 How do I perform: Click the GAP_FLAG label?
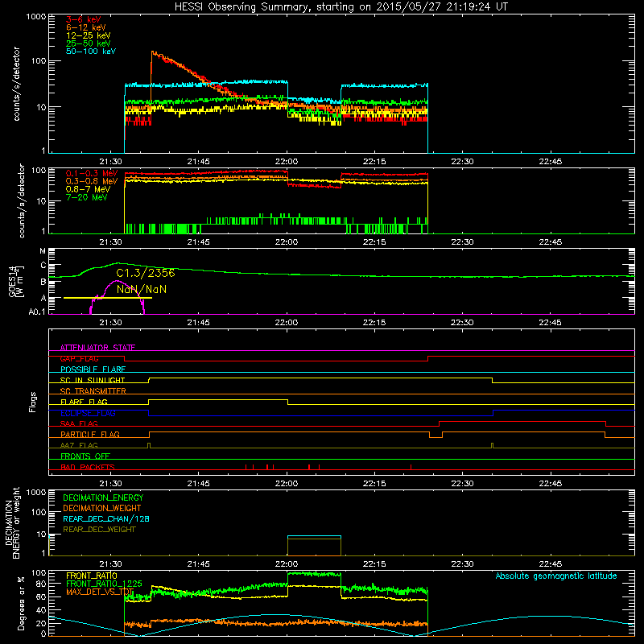79,358
